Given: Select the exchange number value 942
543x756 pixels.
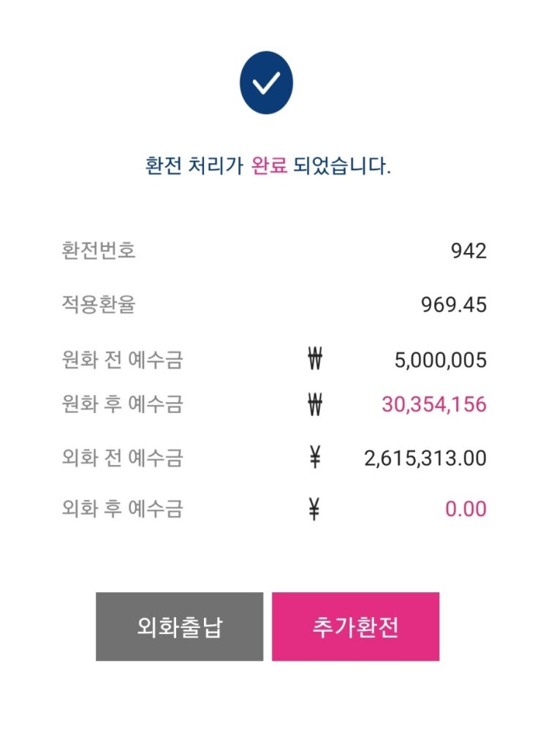Looking at the screenshot, I should click(x=468, y=251).
